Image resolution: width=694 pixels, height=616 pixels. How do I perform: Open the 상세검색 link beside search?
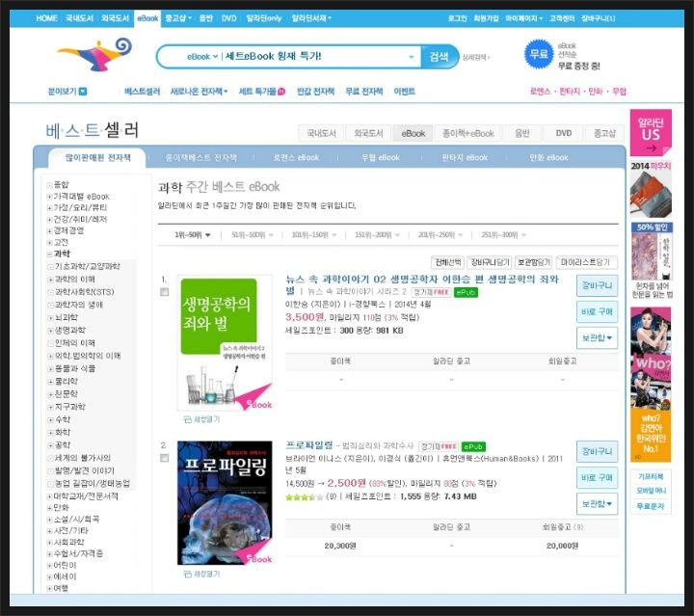point(476,57)
